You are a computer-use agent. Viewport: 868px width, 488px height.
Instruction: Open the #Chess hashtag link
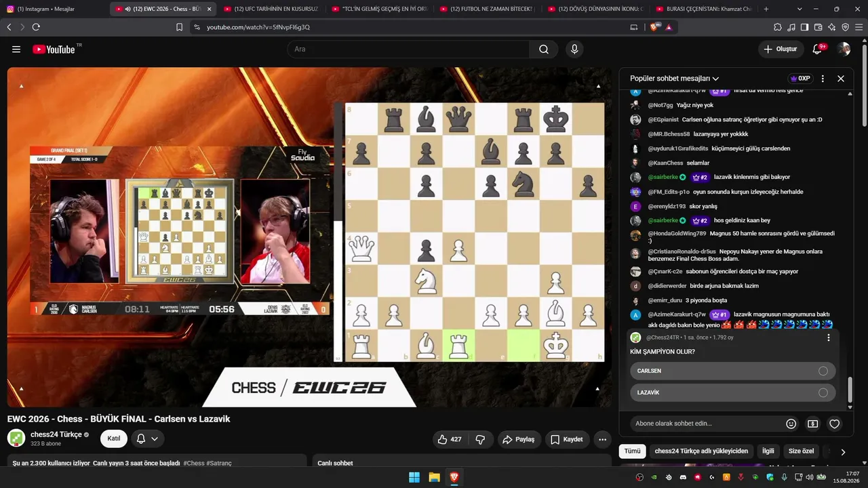194,464
